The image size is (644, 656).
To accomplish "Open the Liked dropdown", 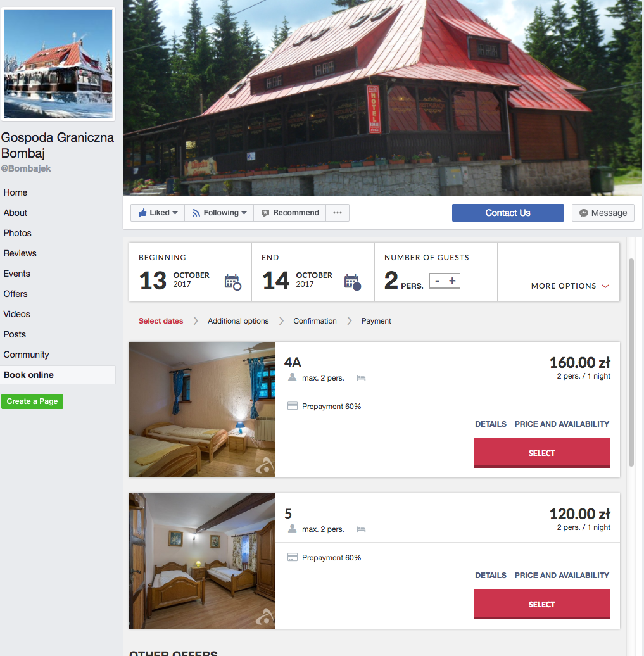I will (158, 213).
